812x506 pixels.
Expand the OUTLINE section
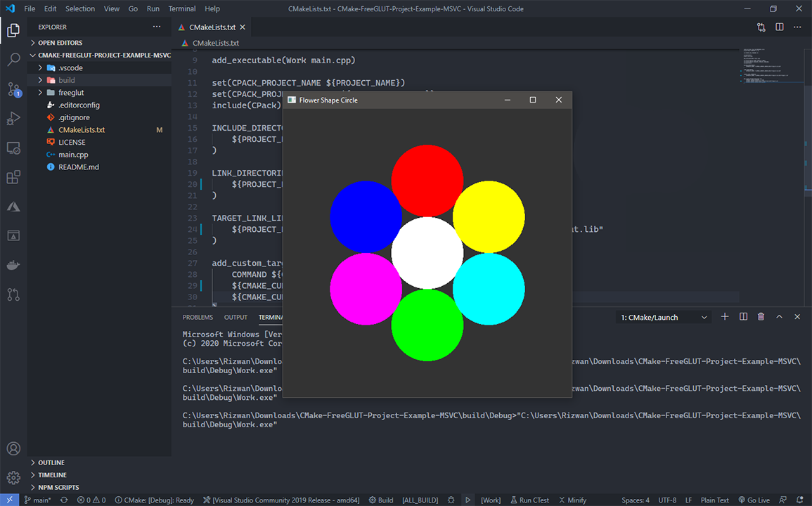click(x=51, y=462)
